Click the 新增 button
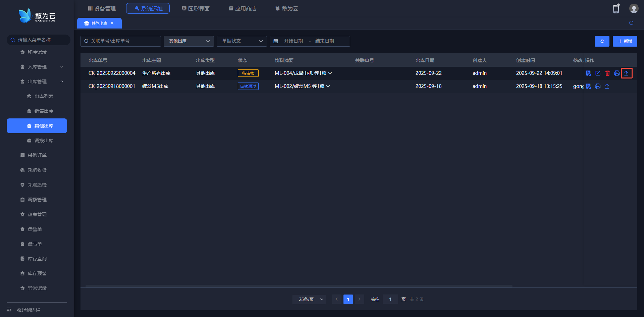This screenshot has width=644, height=317. 625,41
